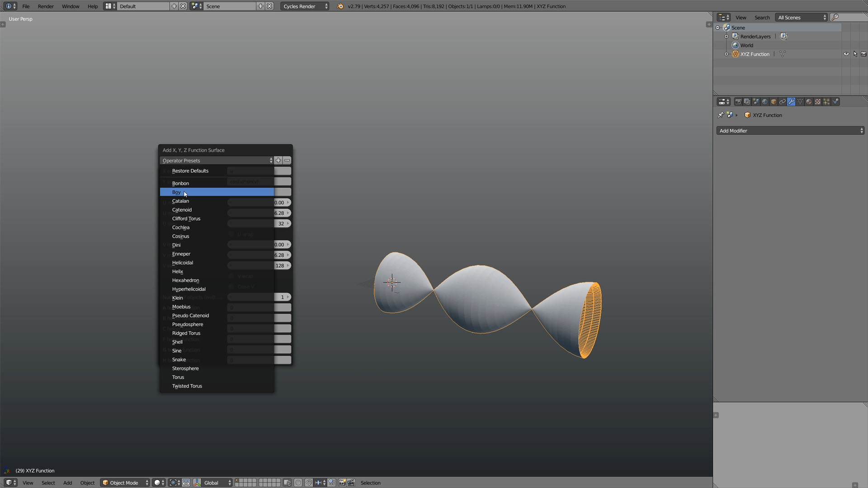Click the mesh data icon beside XYZ Function
868x488 pixels.
tap(783, 54)
